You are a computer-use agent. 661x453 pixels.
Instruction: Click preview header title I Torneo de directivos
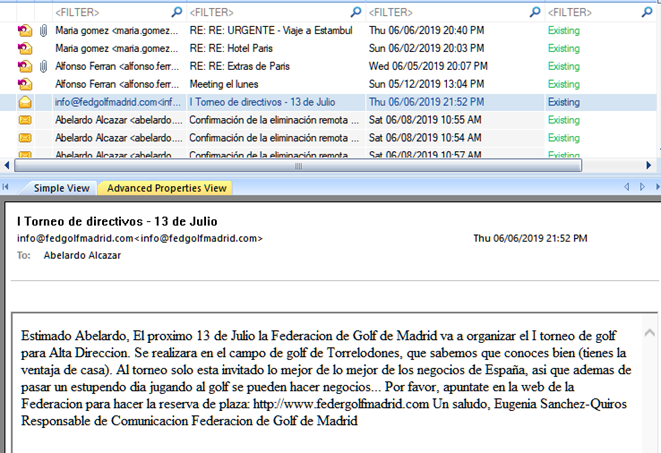pos(117,221)
